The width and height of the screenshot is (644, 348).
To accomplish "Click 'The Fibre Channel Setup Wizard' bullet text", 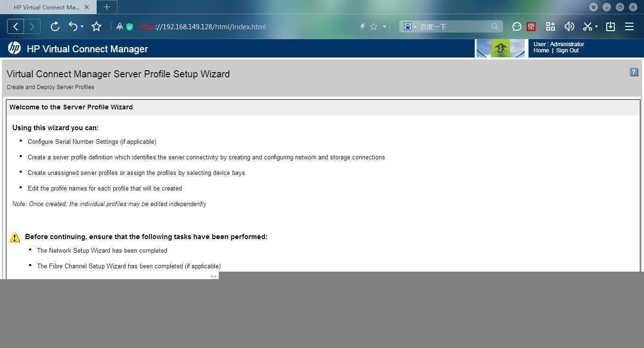I will 129,266.
